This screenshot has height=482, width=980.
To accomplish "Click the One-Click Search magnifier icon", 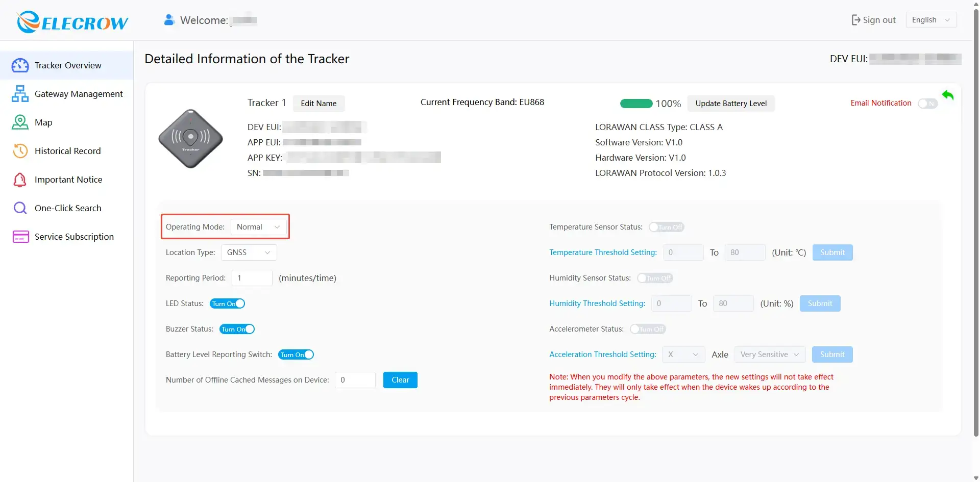I will (20, 208).
